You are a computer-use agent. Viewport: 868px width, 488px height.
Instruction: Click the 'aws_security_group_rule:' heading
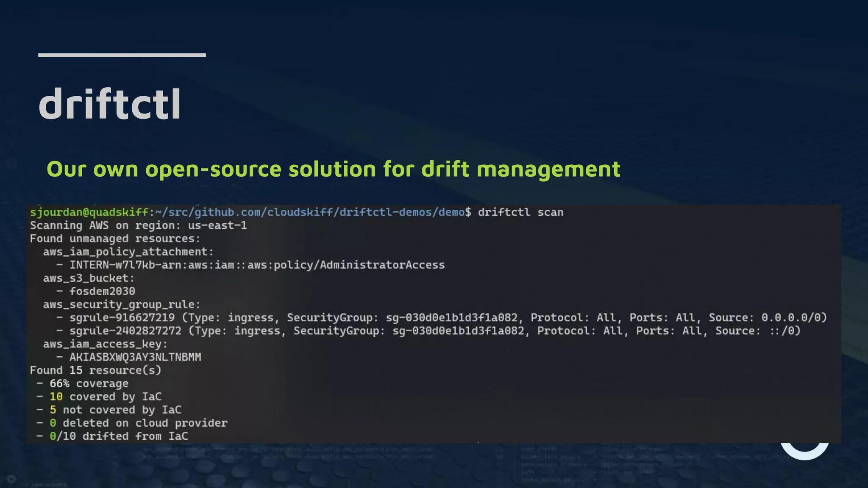pyautogui.click(x=122, y=304)
